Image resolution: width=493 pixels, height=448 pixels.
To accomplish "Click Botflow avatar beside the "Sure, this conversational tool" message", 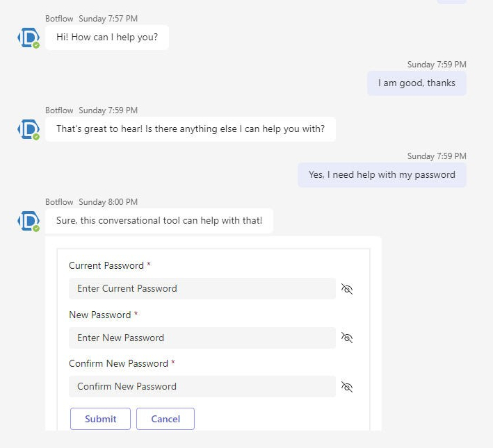I will 29,221.
